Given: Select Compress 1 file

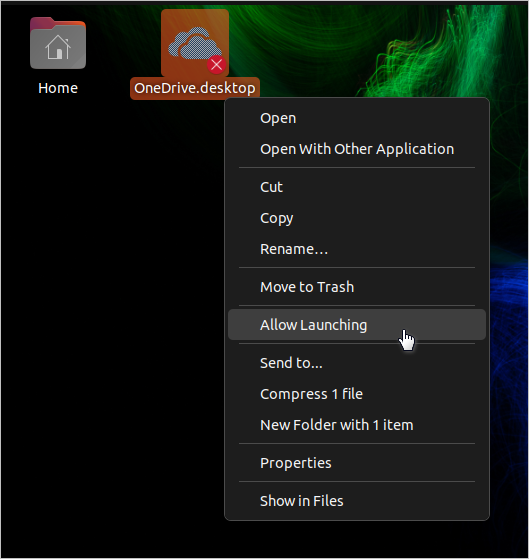Looking at the screenshot, I should [x=357, y=394].
